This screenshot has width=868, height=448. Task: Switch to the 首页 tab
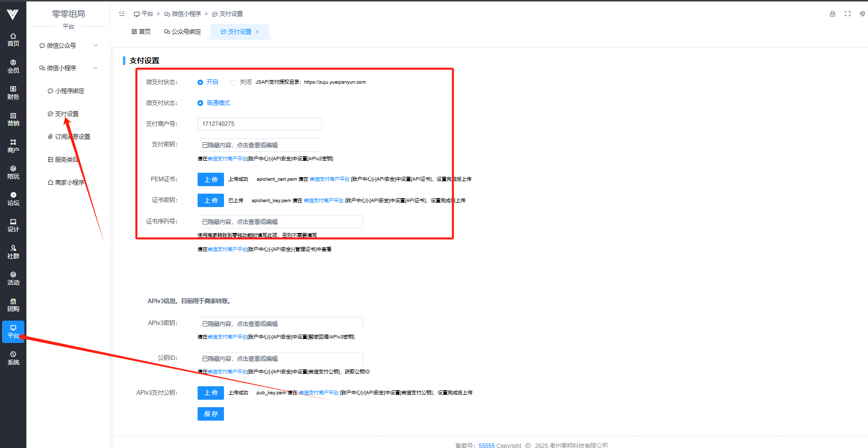(x=141, y=32)
